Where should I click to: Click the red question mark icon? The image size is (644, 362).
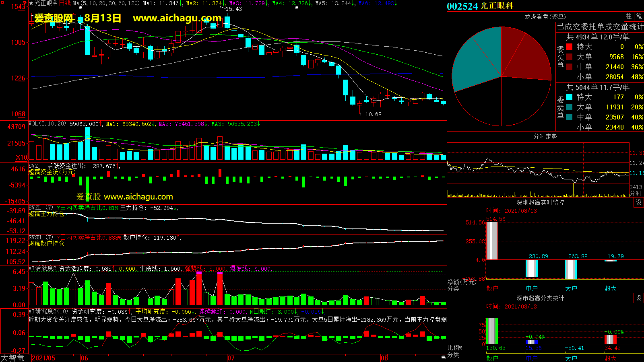[x=25, y=3]
